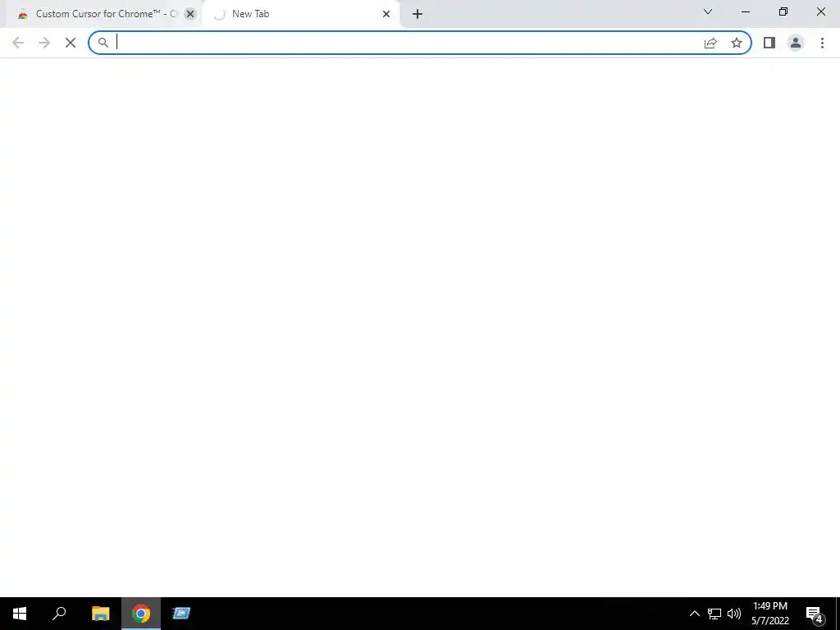Open network status tray icon
The width and height of the screenshot is (840, 630).
point(714,614)
